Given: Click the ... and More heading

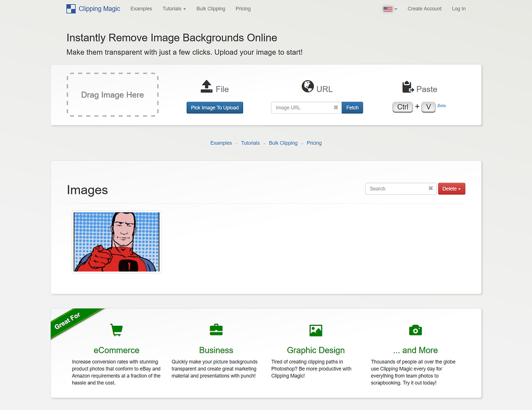Looking at the screenshot, I should click(x=415, y=350).
